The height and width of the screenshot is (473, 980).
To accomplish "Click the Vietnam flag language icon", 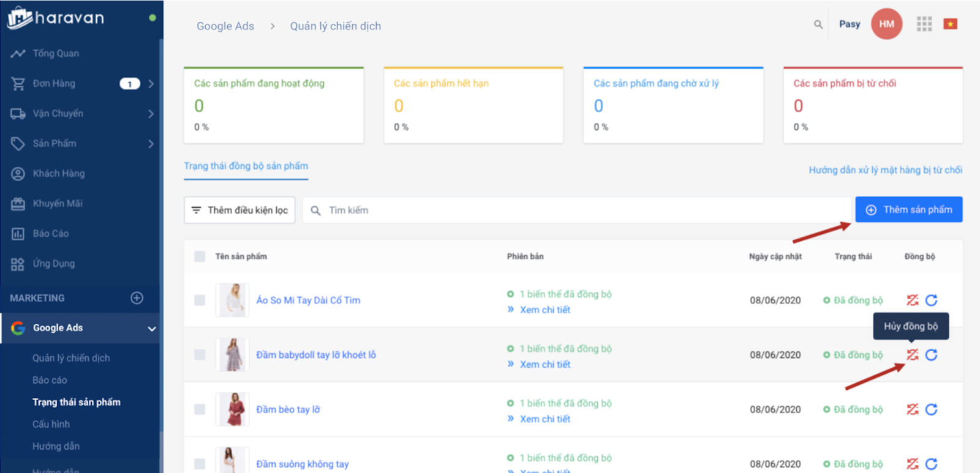I will [950, 24].
